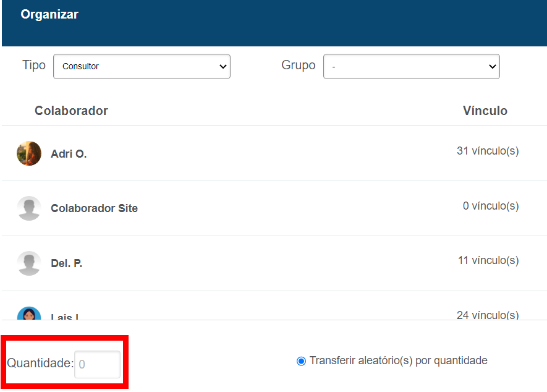The height and width of the screenshot is (392, 547).
Task: Open the Tipo dropdown showing Consultor
Action: click(142, 67)
